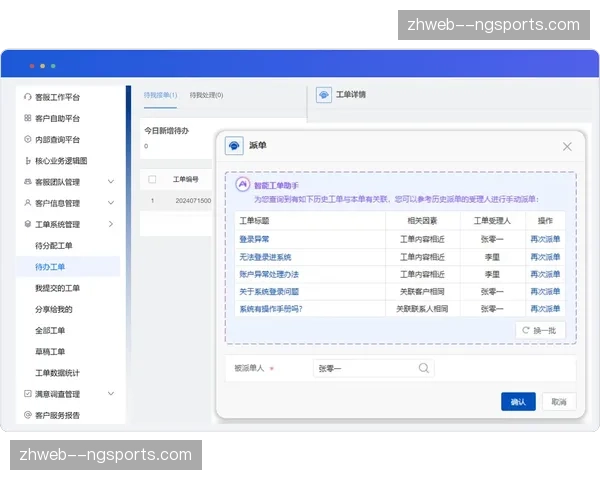Collapse the 工单系统管理 menu chevron
The width and height of the screenshot is (600, 480).
[x=111, y=225]
